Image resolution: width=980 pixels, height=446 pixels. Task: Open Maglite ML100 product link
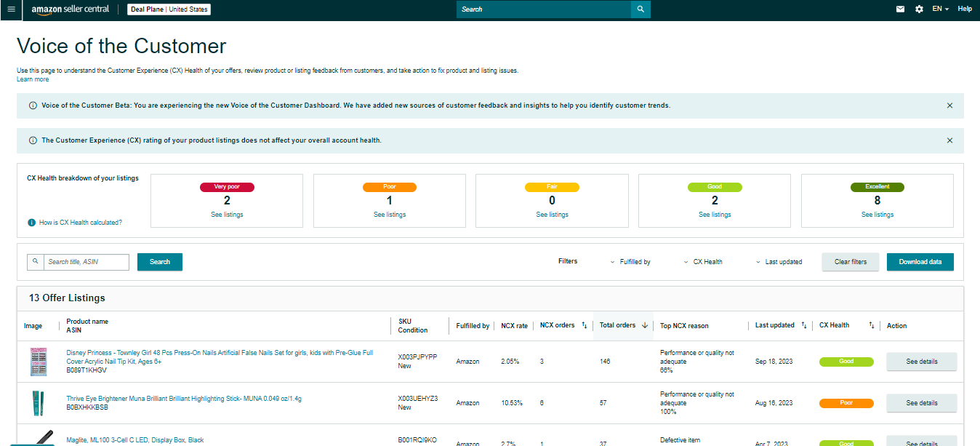pos(135,440)
